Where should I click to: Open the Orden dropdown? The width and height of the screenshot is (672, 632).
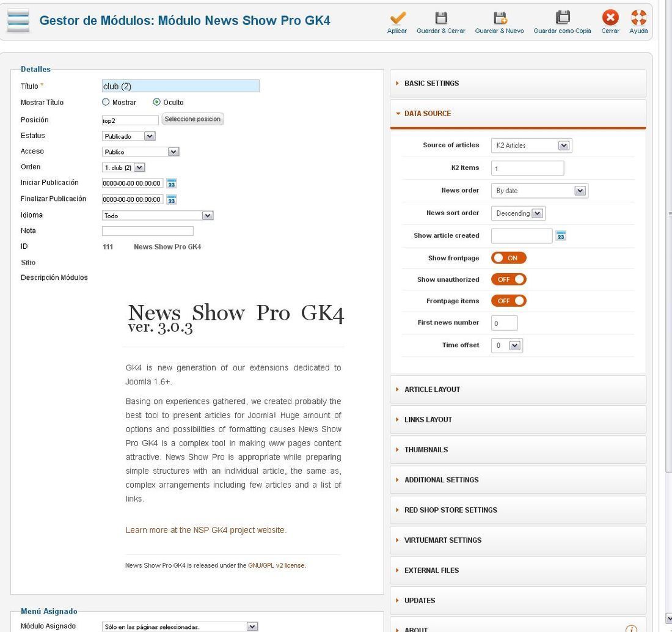[124, 167]
